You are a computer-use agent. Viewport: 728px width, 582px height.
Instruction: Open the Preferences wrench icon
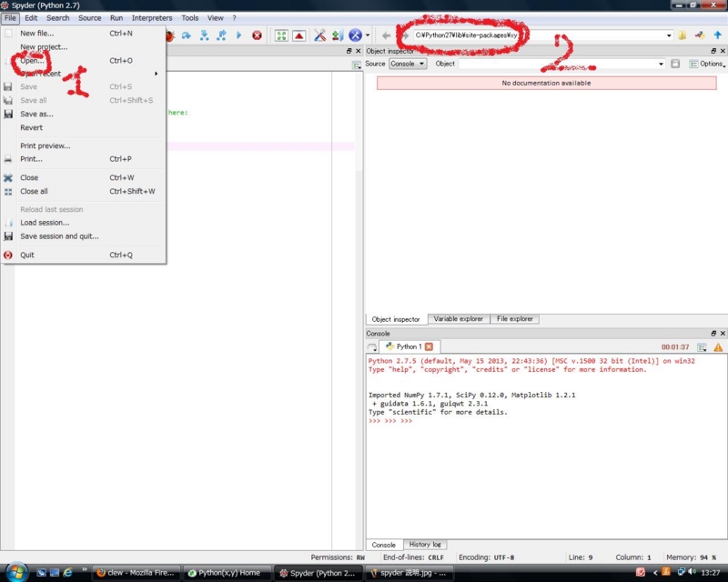coord(319,35)
